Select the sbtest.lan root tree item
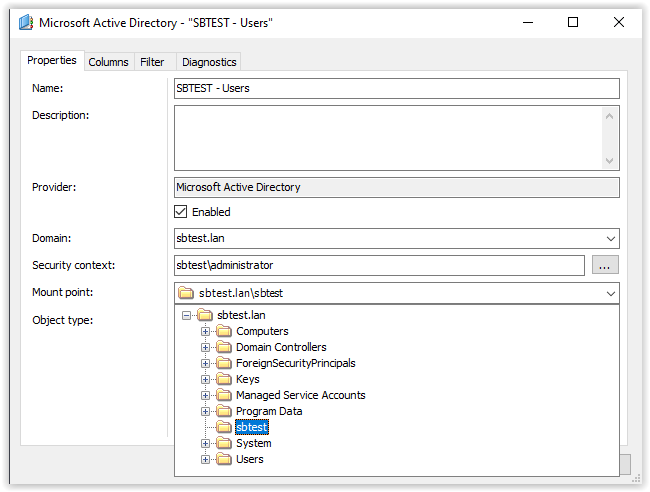This screenshot has height=492, width=650. [x=241, y=315]
